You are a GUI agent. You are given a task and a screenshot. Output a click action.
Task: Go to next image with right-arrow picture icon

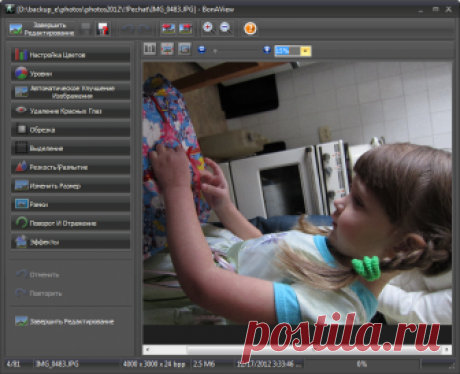click(185, 29)
